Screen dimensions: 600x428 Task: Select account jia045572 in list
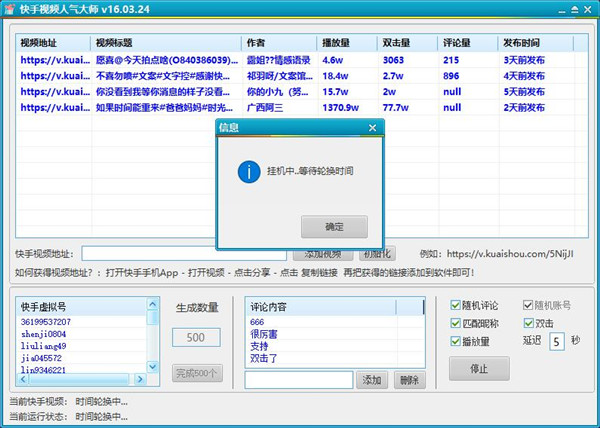(41, 358)
